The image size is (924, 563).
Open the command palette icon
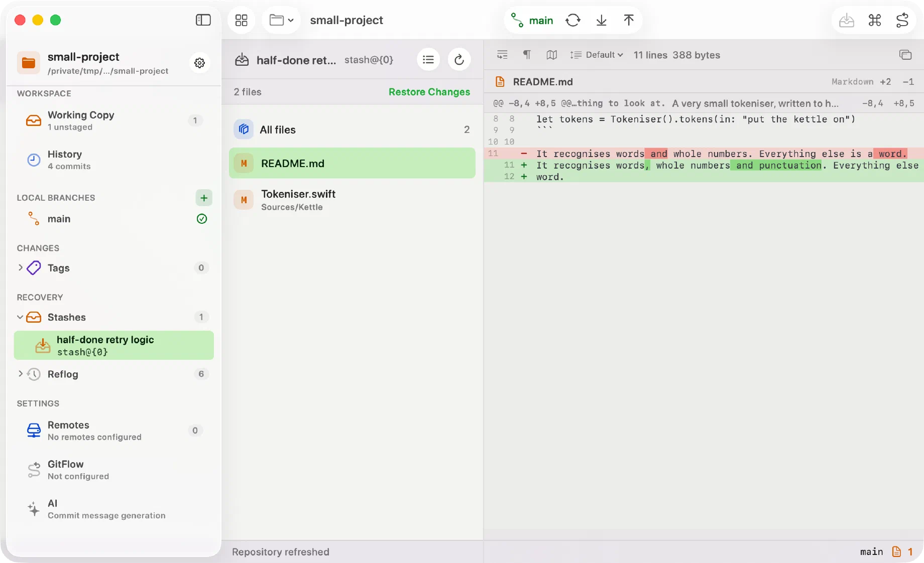(875, 20)
